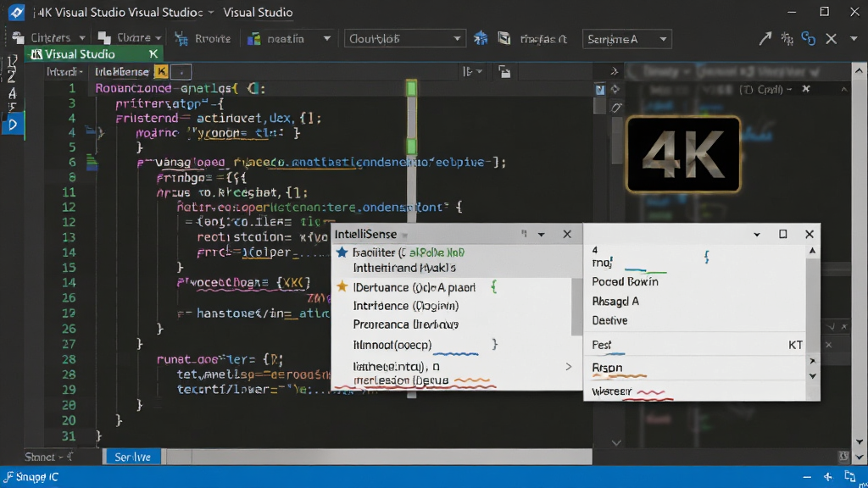This screenshot has width=868, height=488.
Task: Open the right popup window's header dropdown arrow
Action: [757, 235]
